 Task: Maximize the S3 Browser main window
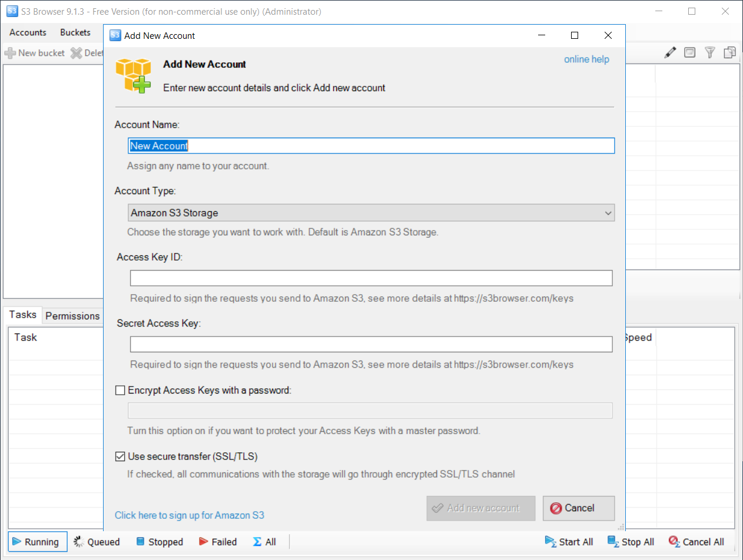click(x=692, y=11)
